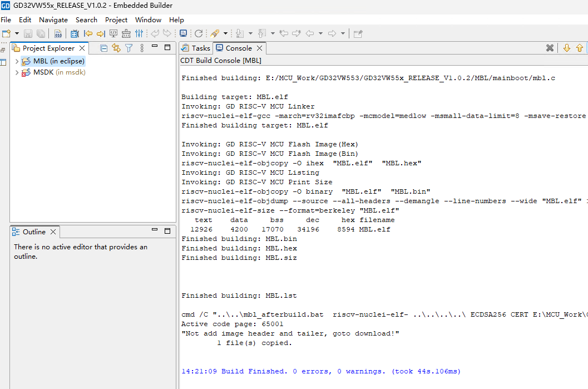Click the Collapse All icon in Project Explorer

pyautogui.click(x=103, y=48)
